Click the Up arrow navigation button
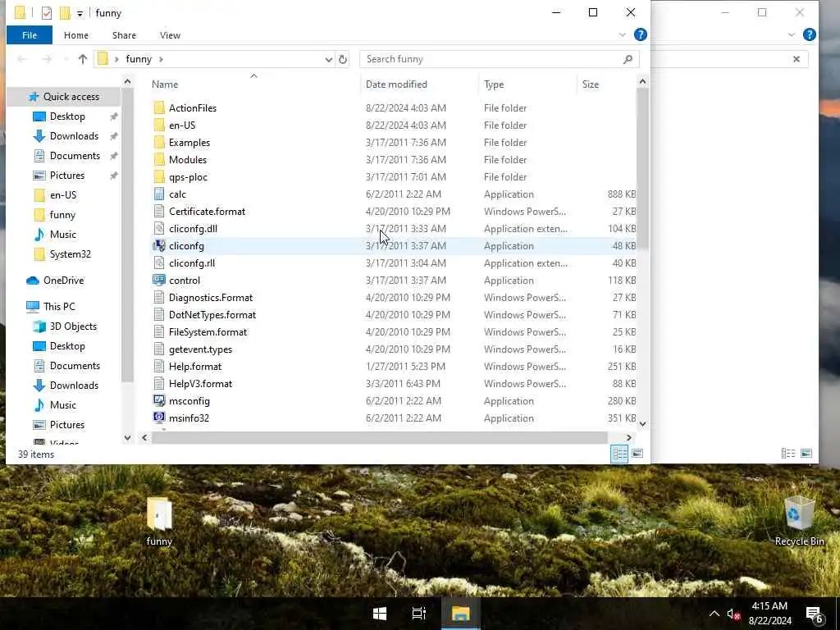The width and height of the screenshot is (840, 630). tap(83, 59)
